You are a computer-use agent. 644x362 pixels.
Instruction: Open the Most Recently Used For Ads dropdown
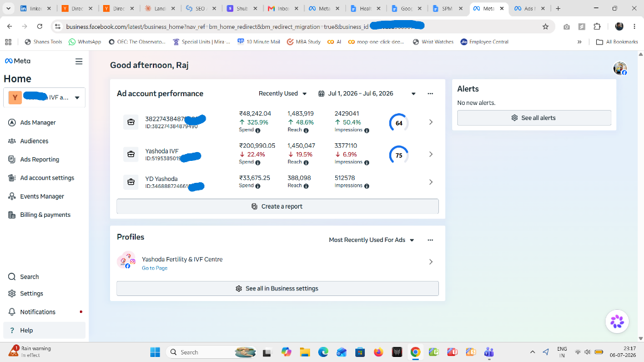coord(371,240)
